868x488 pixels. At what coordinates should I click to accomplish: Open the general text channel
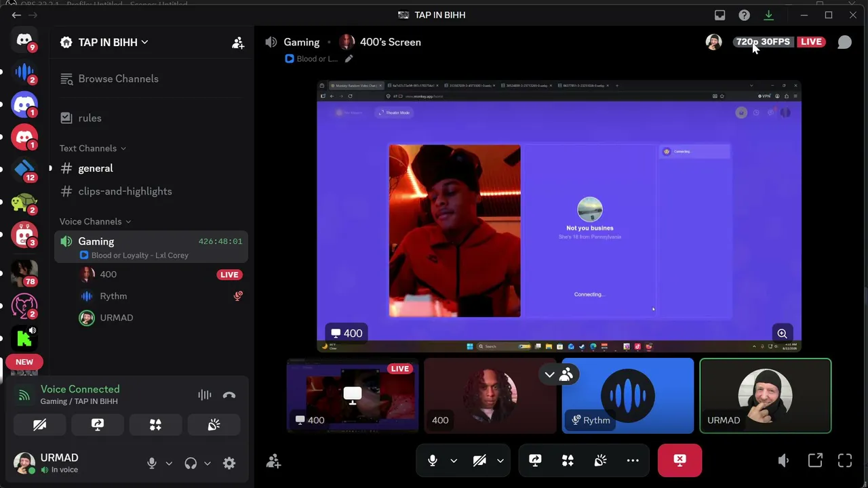click(151, 168)
